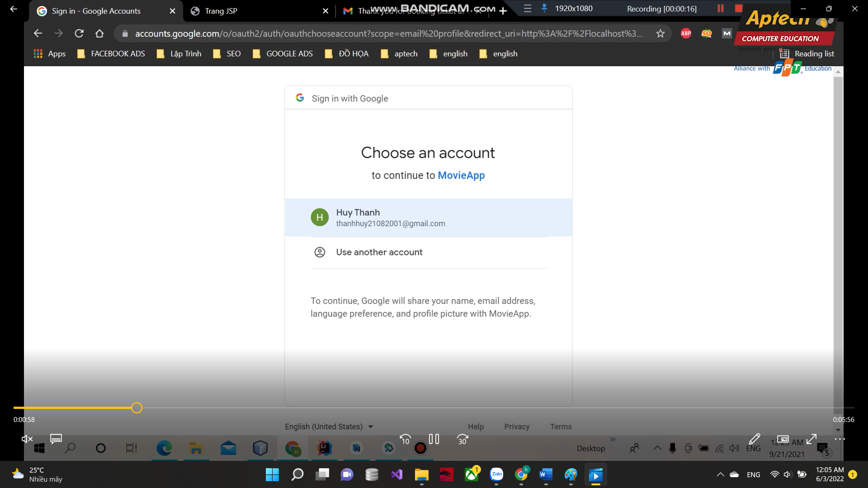Screen dimensions: 868x488
Task: Open the Windows 11 Start menu
Action: coord(272,474)
